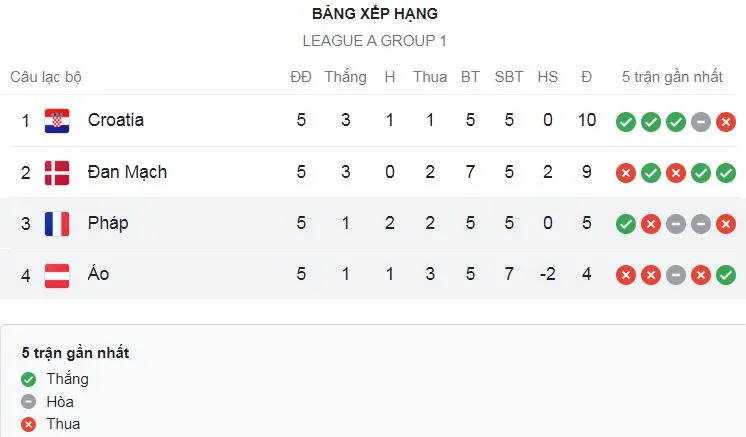
Task: Click the France flag icon
Action: click(x=57, y=224)
